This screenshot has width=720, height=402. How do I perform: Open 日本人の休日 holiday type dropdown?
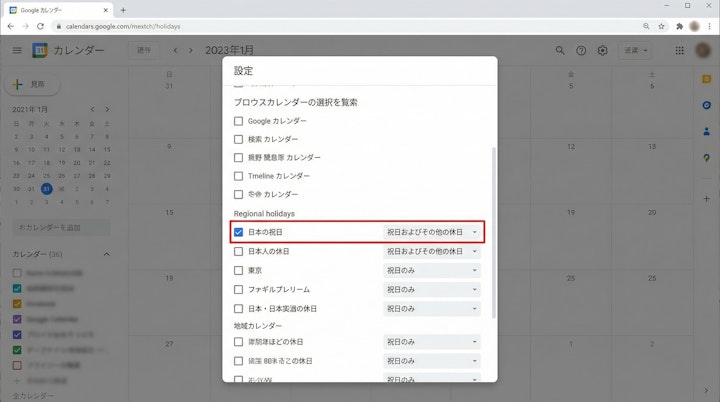tap(432, 251)
